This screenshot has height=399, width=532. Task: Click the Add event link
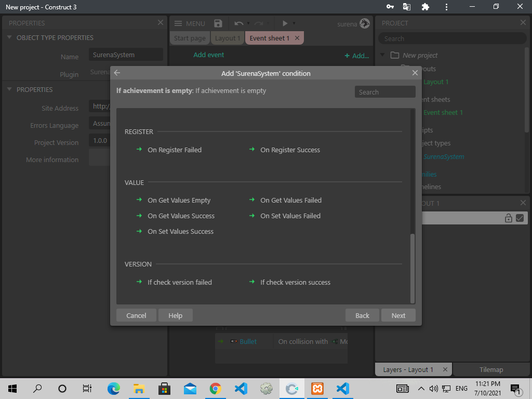pos(209,55)
